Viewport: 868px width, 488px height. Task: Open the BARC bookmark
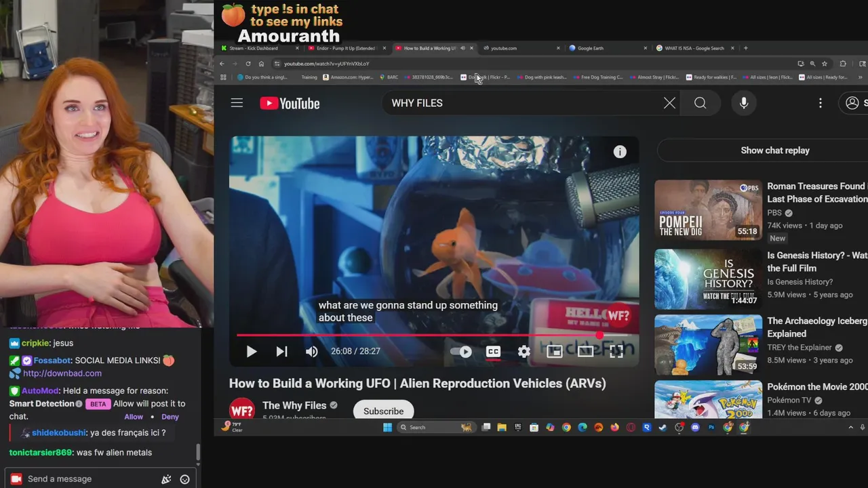click(389, 77)
